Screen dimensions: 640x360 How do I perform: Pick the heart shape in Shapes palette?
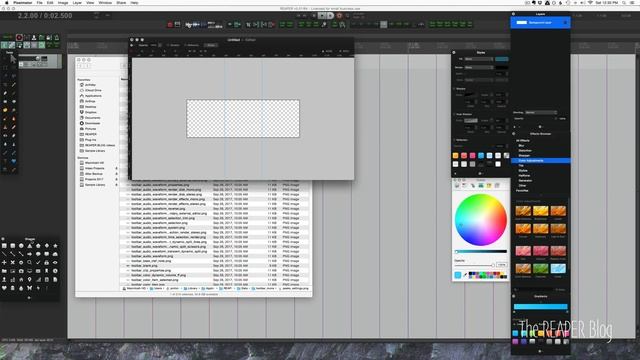(x=4, y=288)
